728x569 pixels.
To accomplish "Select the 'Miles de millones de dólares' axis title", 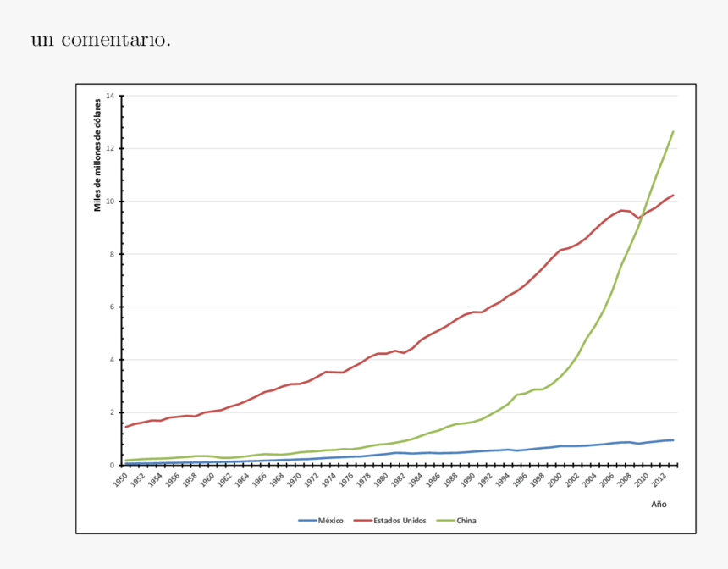I will tap(97, 154).
